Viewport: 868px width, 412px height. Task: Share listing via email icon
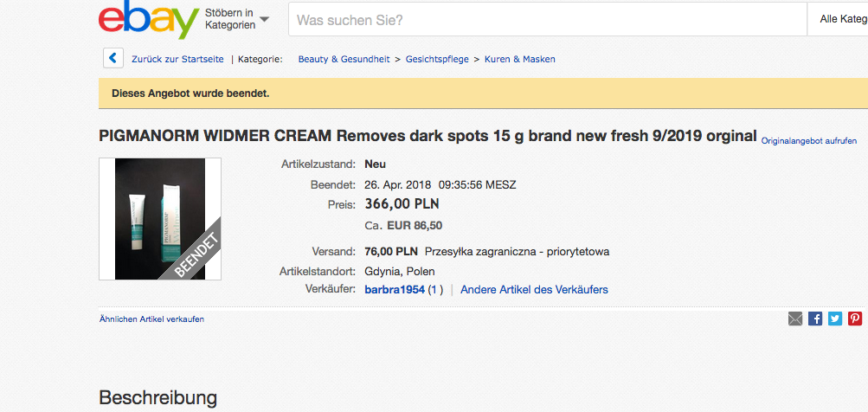795,319
